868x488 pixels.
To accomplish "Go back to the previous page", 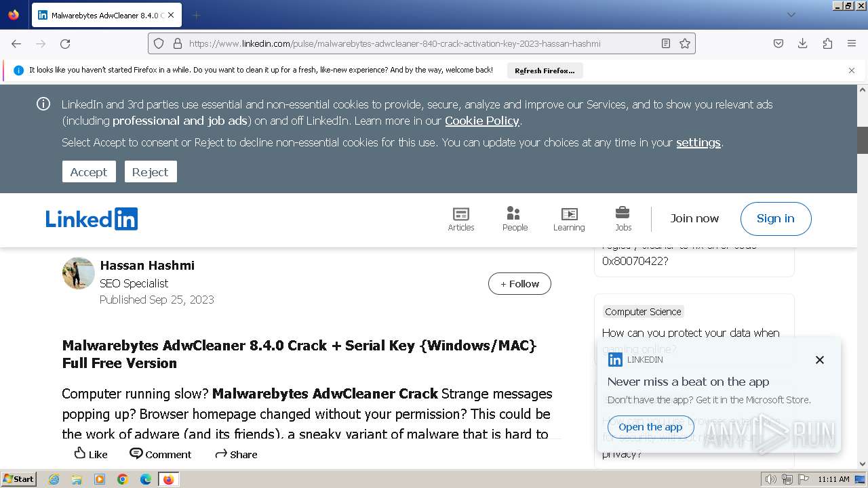I will [16, 43].
